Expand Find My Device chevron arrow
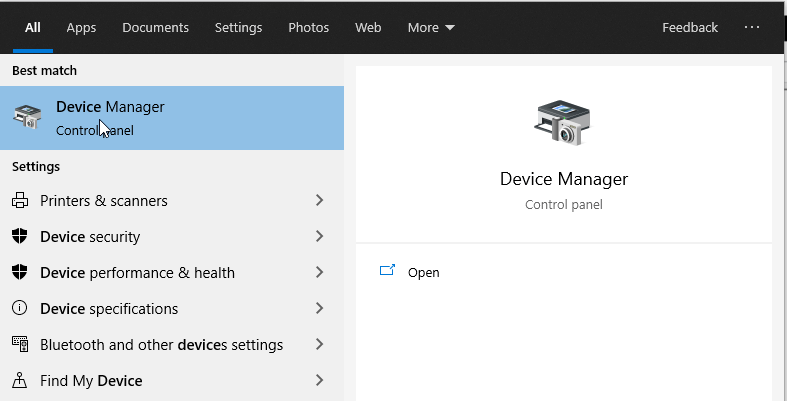The height and width of the screenshot is (401, 787). coord(320,380)
